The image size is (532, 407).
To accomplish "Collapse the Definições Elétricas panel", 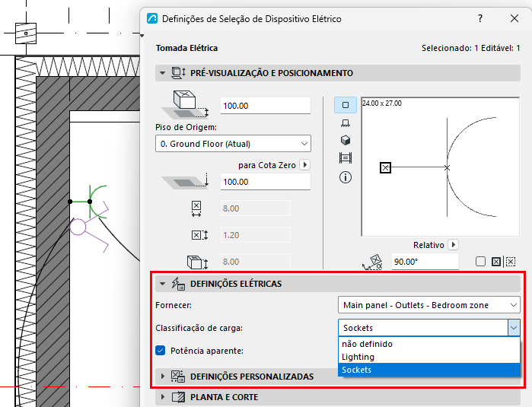I will point(163,284).
